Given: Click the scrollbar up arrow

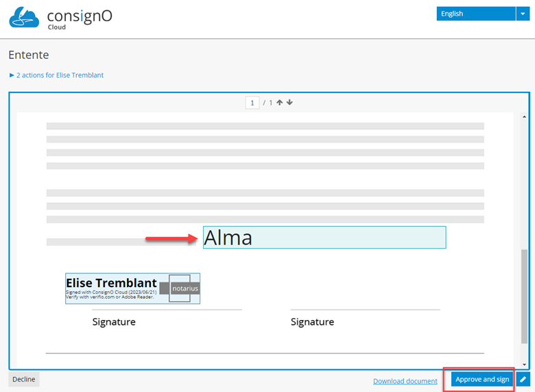Looking at the screenshot, I should (x=525, y=117).
